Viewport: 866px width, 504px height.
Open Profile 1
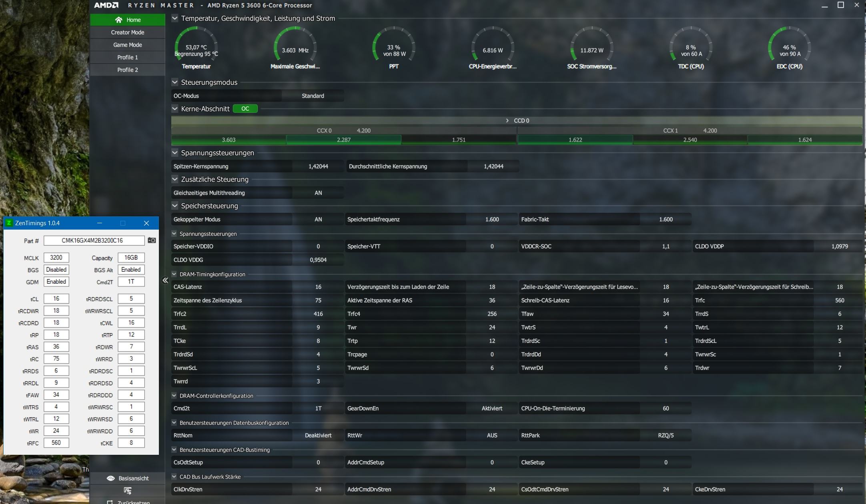point(128,57)
